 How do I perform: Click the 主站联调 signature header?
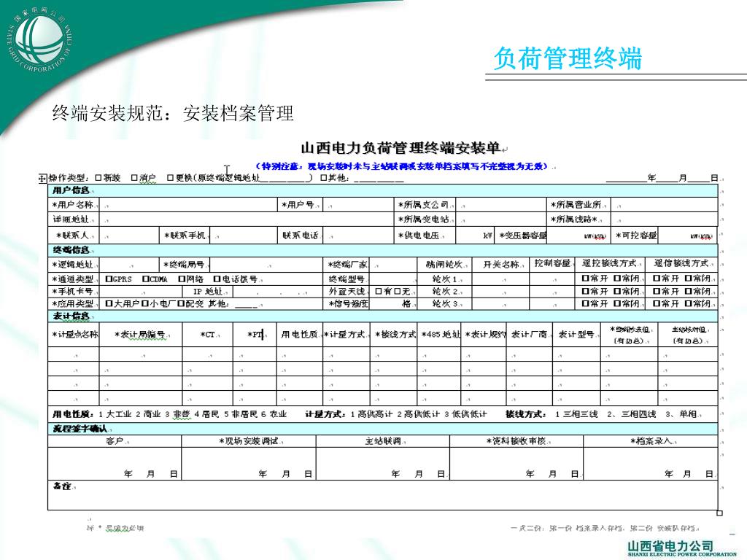383,441
